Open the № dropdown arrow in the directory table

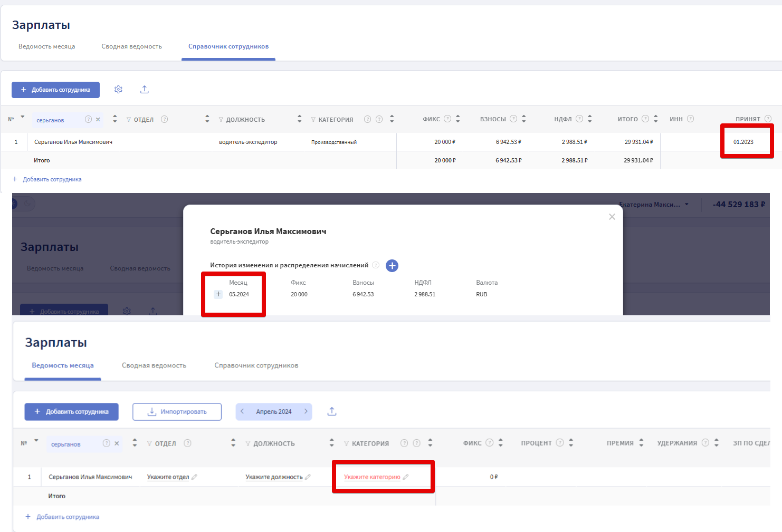pos(23,117)
